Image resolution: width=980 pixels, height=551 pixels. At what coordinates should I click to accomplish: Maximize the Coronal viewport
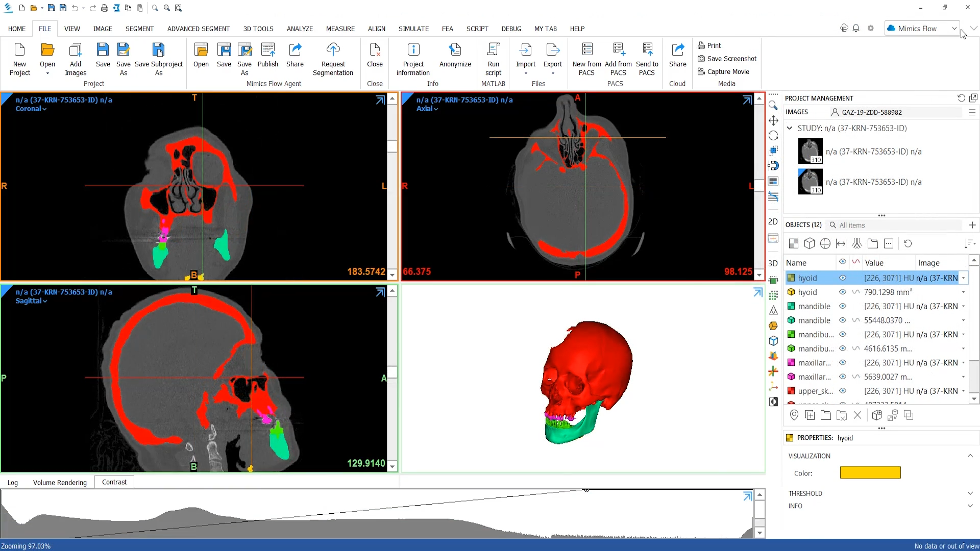(x=380, y=101)
